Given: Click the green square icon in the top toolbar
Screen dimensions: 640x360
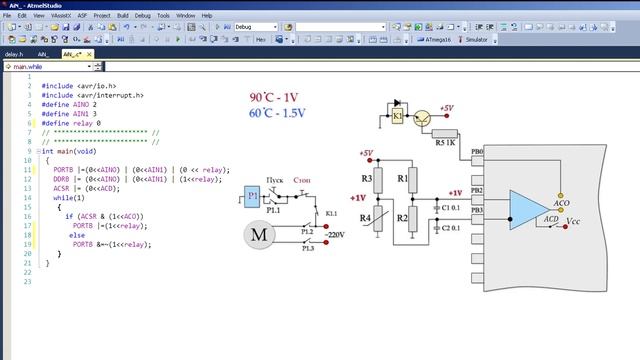Looking at the screenshot, I should coord(418,27).
